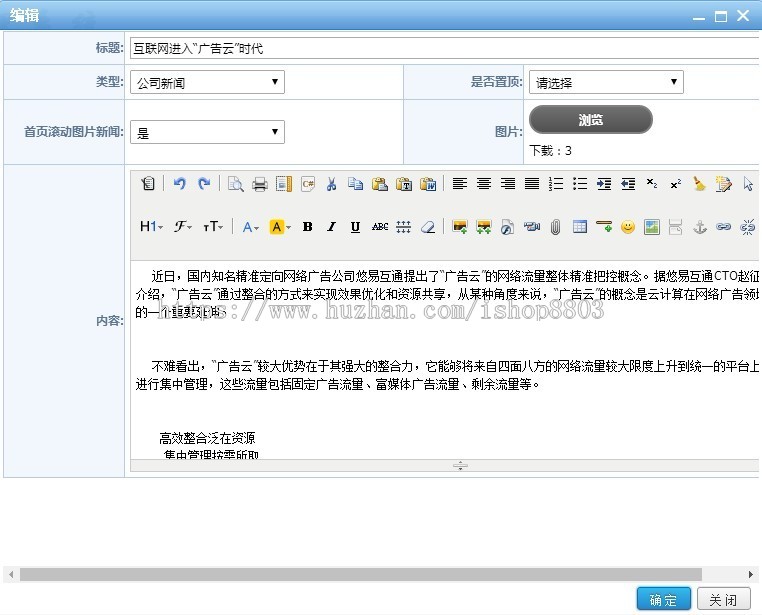Toggle underline formatting
The height and width of the screenshot is (615, 762).
tap(355, 226)
